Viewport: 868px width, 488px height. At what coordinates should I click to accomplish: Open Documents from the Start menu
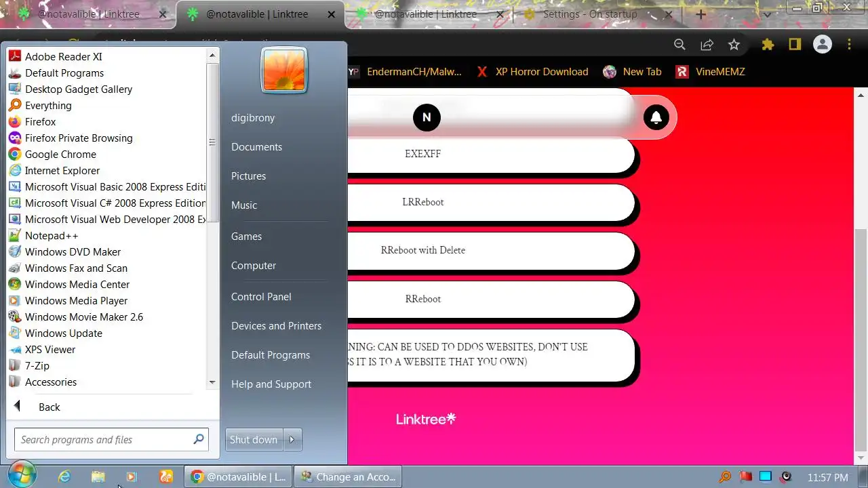[x=256, y=147]
